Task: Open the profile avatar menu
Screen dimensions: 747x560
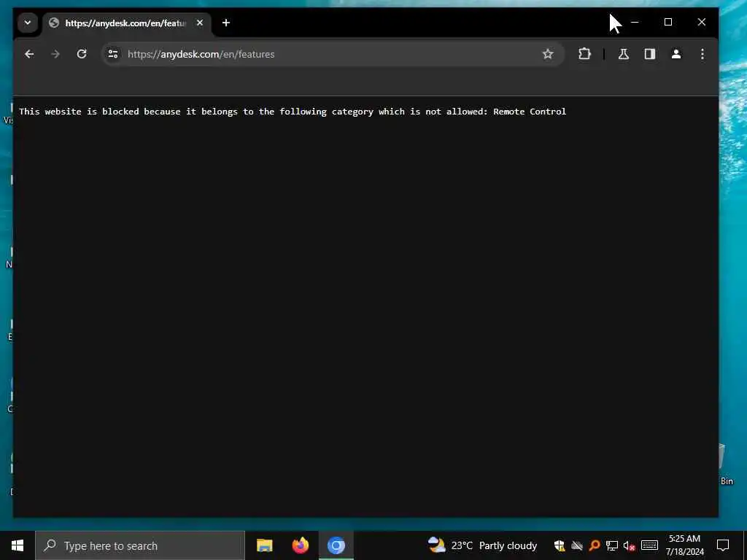Action: [x=676, y=54]
